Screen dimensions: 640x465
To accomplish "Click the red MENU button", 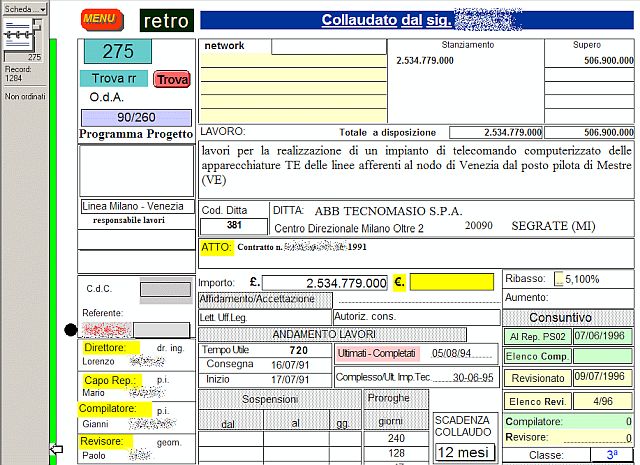I will point(102,20).
